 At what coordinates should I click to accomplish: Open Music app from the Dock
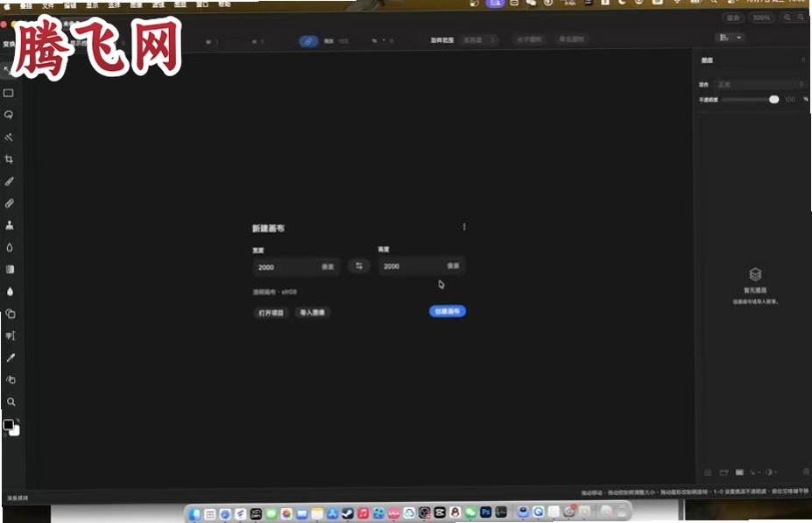point(363,513)
